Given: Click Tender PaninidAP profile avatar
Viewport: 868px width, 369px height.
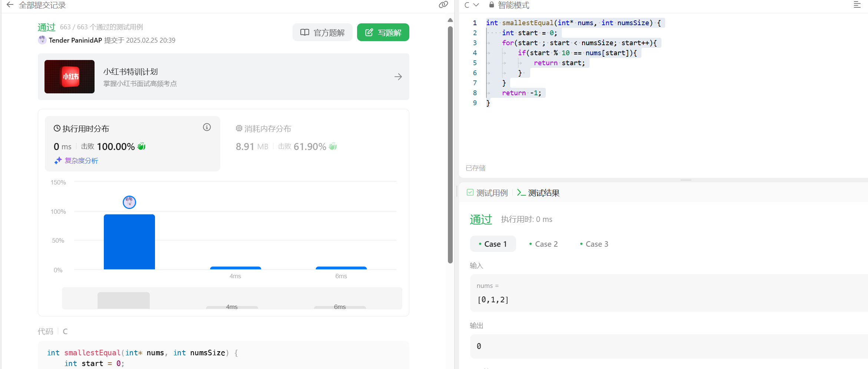Looking at the screenshot, I should click(x=42, y=40).
